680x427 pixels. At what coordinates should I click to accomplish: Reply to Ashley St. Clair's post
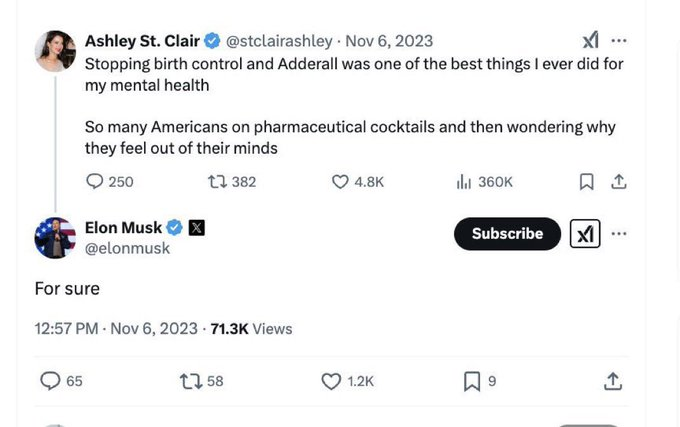pyautogui.click(x=96, y=181)
